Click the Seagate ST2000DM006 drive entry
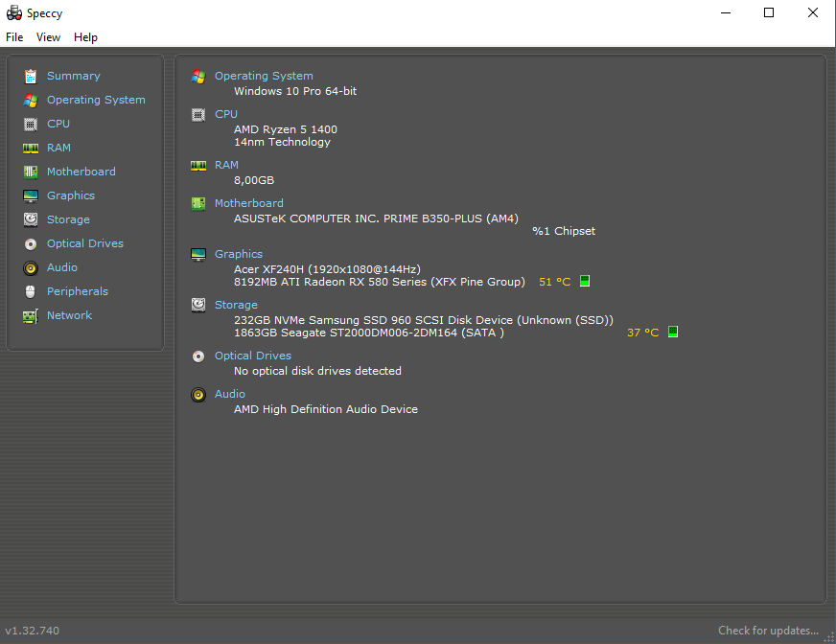Viewport: 836px width, 644px height. tap(368, 333)
